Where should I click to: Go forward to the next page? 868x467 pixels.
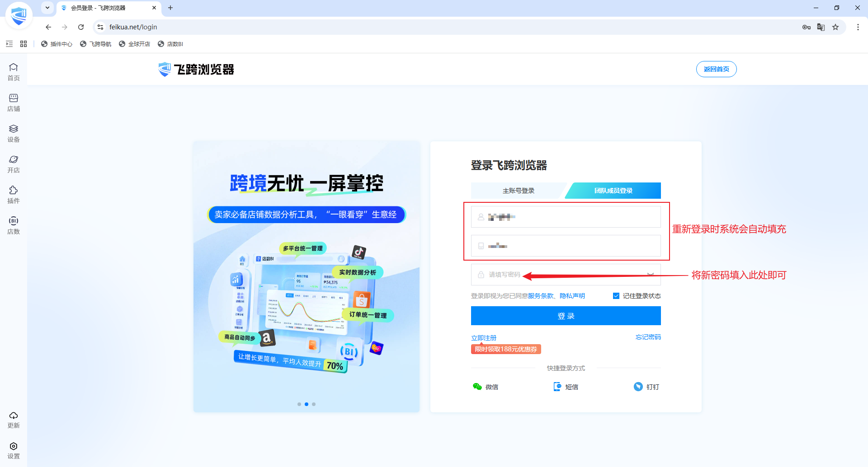coord(65,27)
